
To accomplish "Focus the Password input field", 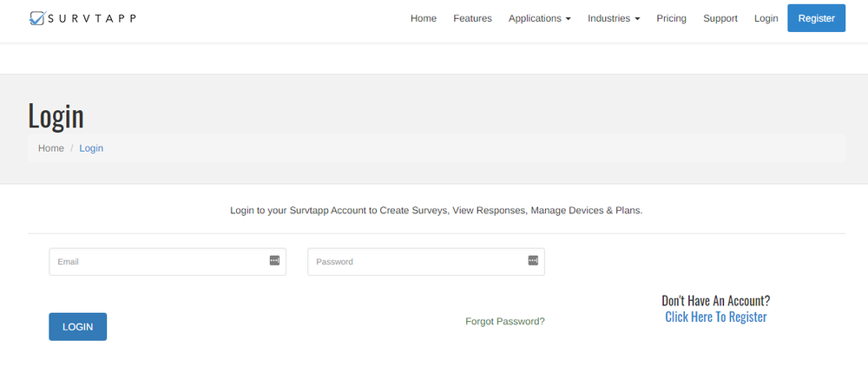I will 425,262.
